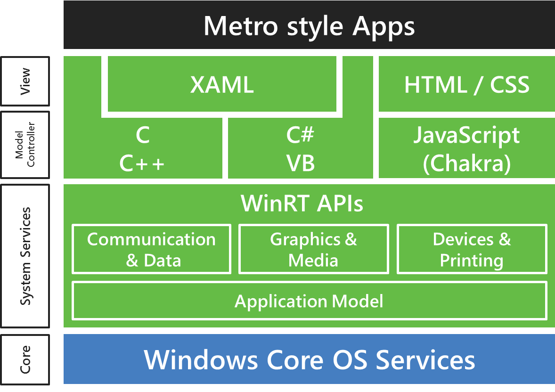
Task: Select the Communication & Data box
Action: (x=152, y=249)
